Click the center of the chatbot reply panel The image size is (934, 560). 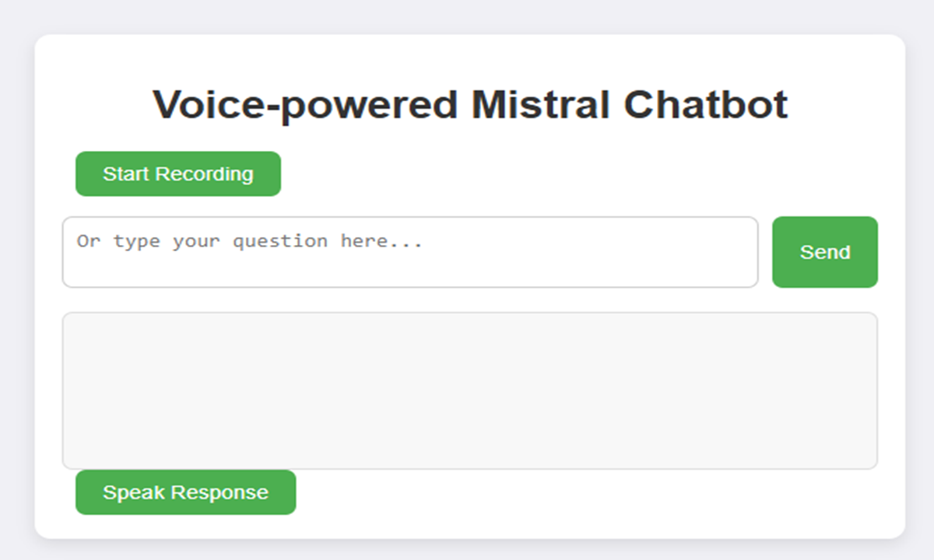[x=470, y=391]
